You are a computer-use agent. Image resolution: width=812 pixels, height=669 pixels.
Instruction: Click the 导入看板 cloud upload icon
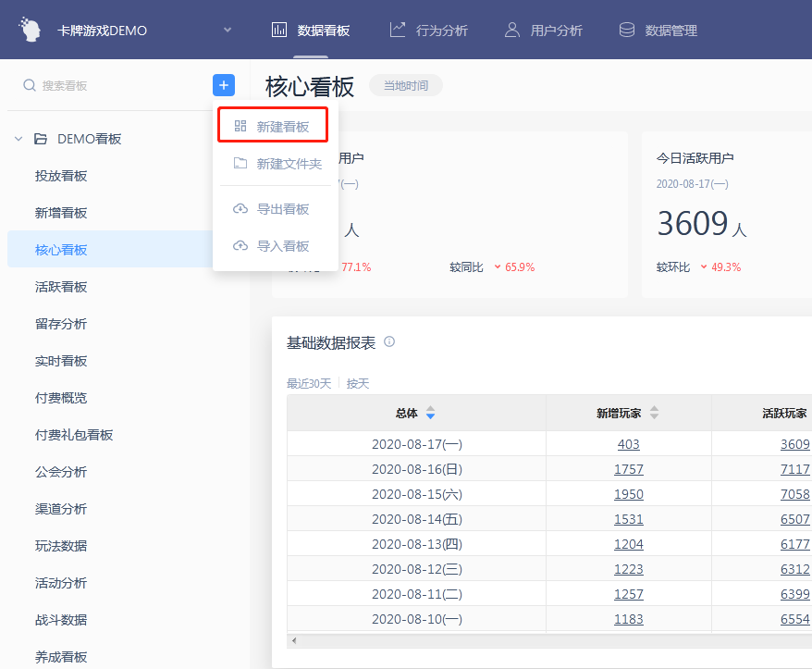click(x=240, y=246)
